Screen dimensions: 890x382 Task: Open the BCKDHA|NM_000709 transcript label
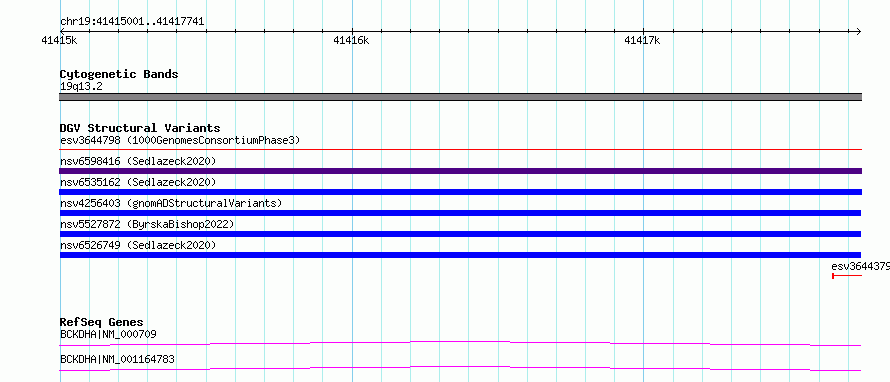[108, 334]
